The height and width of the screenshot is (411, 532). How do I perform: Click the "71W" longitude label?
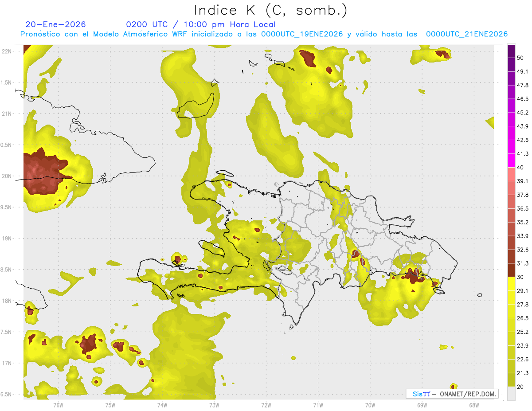[318, 405]
